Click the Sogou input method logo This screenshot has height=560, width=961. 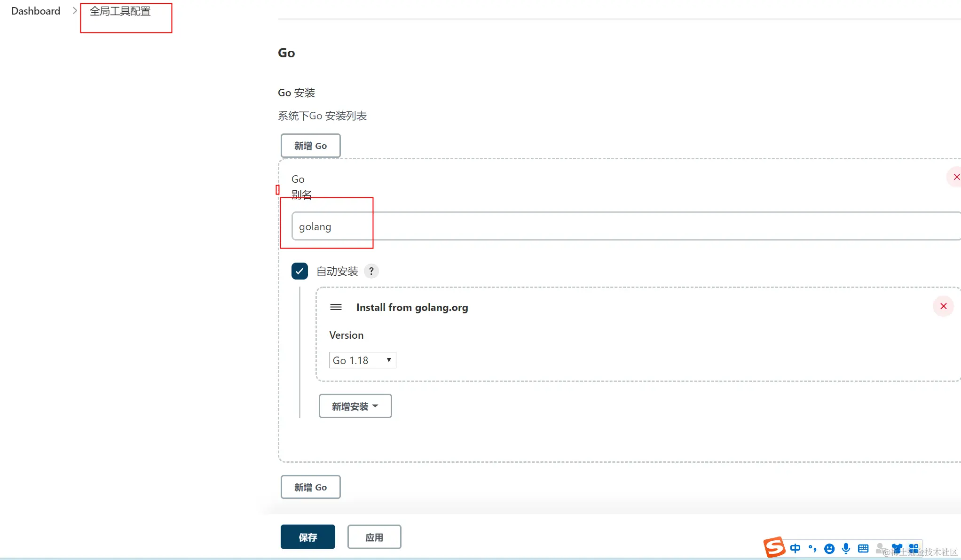774,547
